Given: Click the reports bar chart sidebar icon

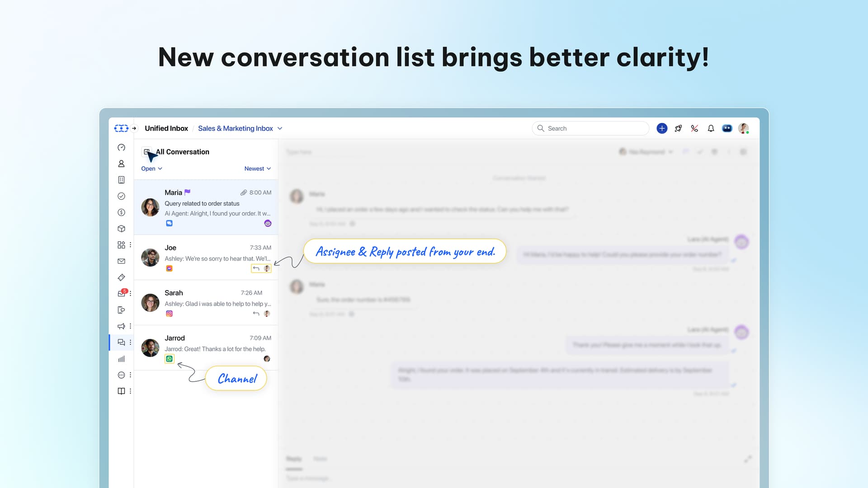Looking at the screenshot, I should tap(121, 359).
